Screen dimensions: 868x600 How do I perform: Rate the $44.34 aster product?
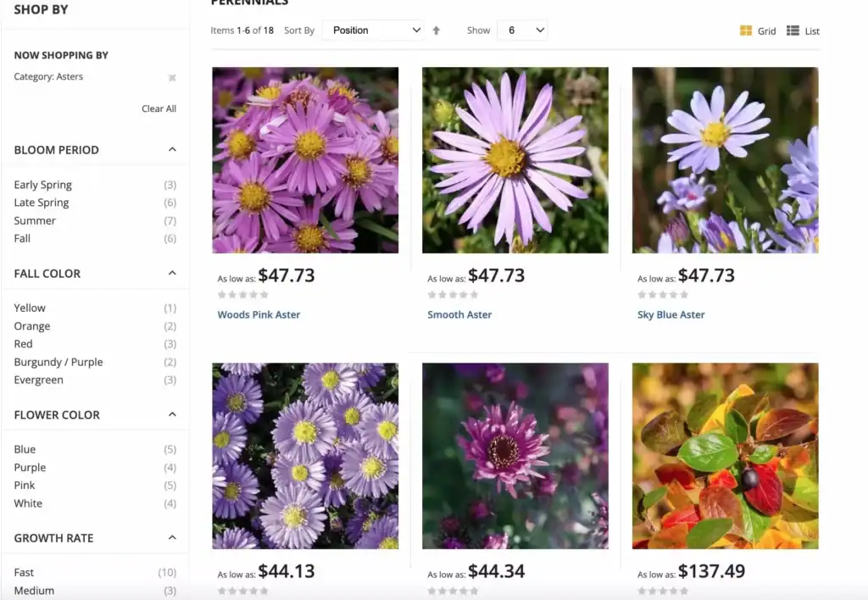(450, 591)
